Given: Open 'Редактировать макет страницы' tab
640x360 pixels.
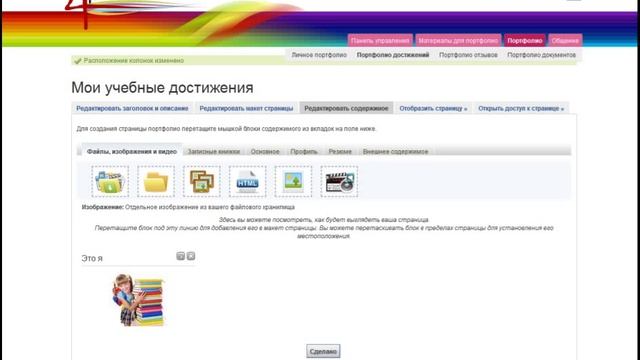Looking at the screenshot, I should pos(246,108).
